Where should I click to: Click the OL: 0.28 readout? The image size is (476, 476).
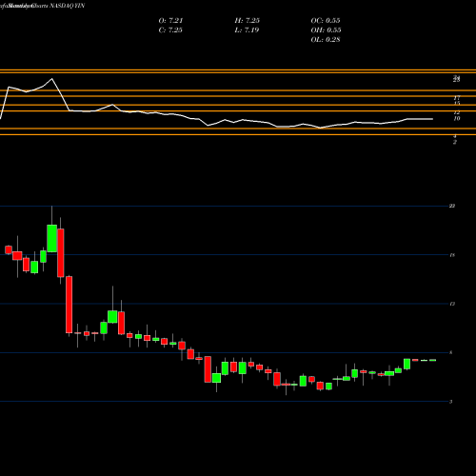[x=326, y=40]
